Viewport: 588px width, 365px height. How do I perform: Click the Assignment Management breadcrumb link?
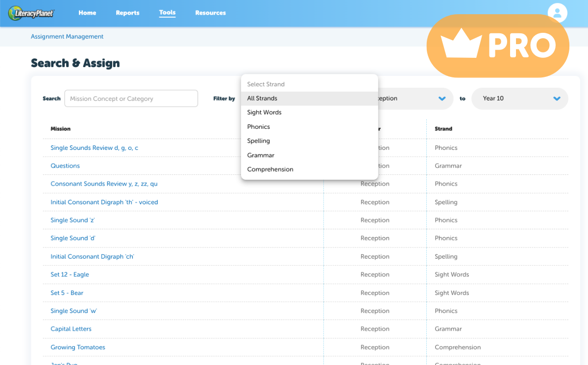(x=67, y=37)
